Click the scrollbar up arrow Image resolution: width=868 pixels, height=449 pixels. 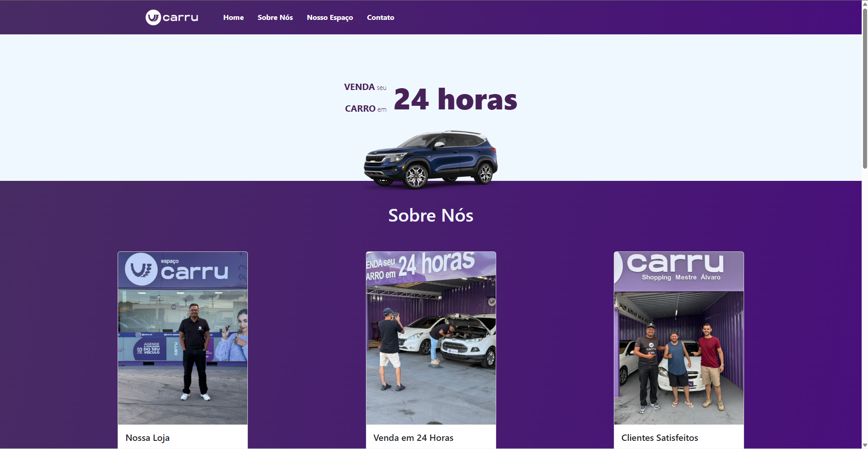click(x=865, y=4)
